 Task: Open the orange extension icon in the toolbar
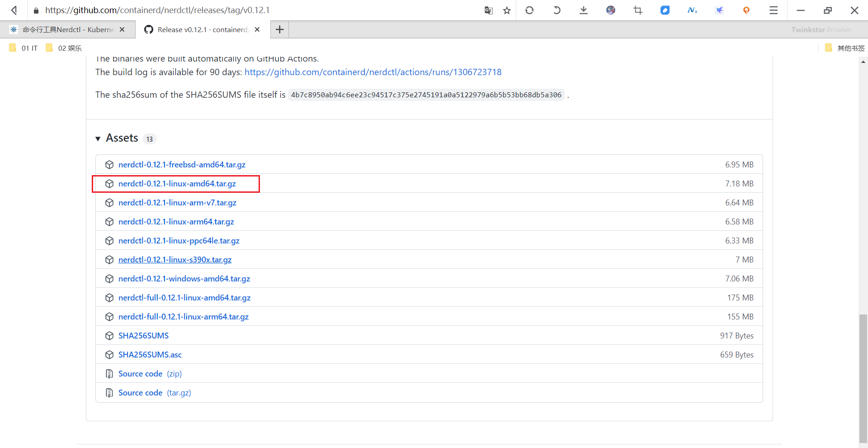[746, 10]
